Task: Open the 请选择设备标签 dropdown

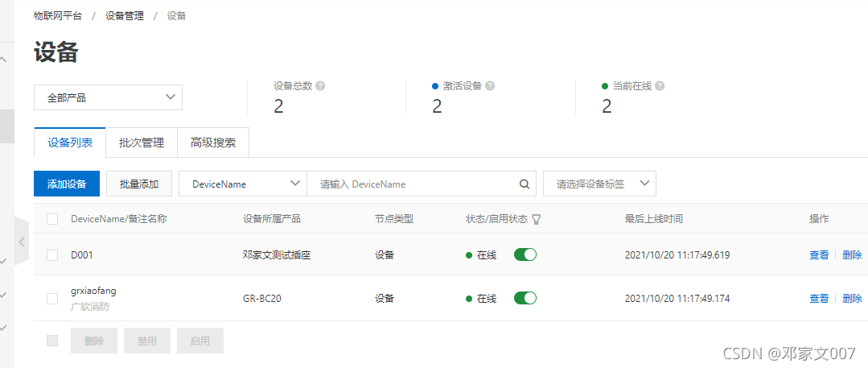Action: coord(599,184)
